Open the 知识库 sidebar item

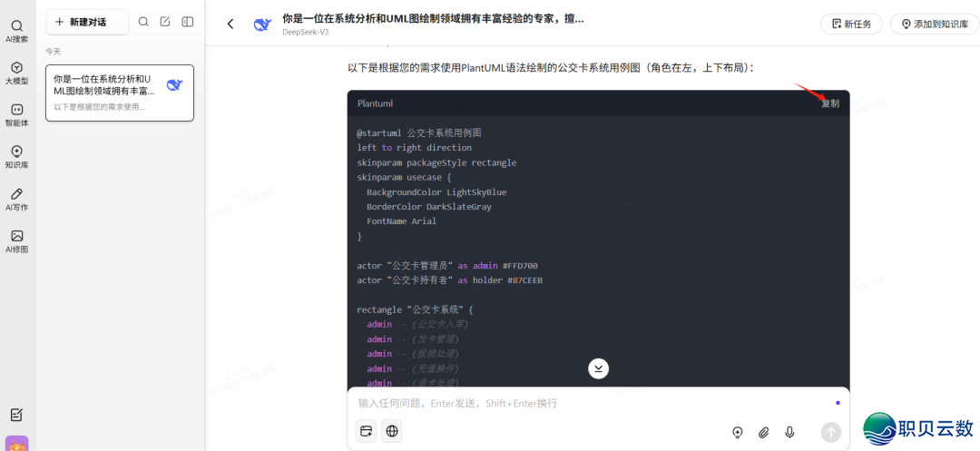point(17,156)
